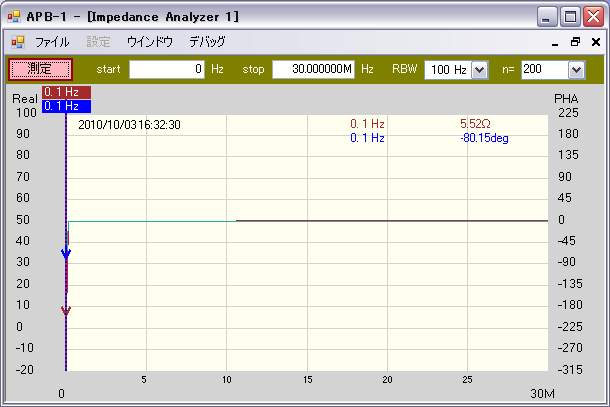The width and height of the screenshot is (610, 407).
Task: Click the APB-1 application icon in title bar
Action: [x=14, y=16]
